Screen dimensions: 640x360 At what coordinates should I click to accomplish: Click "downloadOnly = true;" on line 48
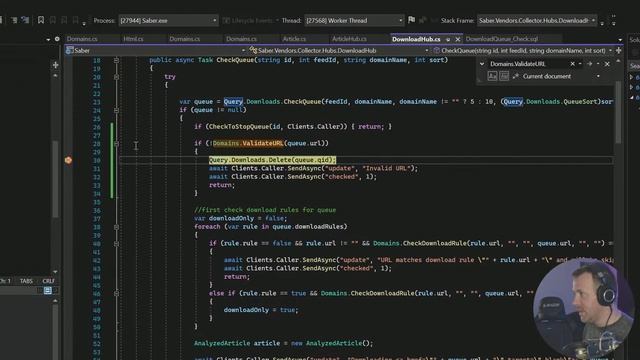261,310
